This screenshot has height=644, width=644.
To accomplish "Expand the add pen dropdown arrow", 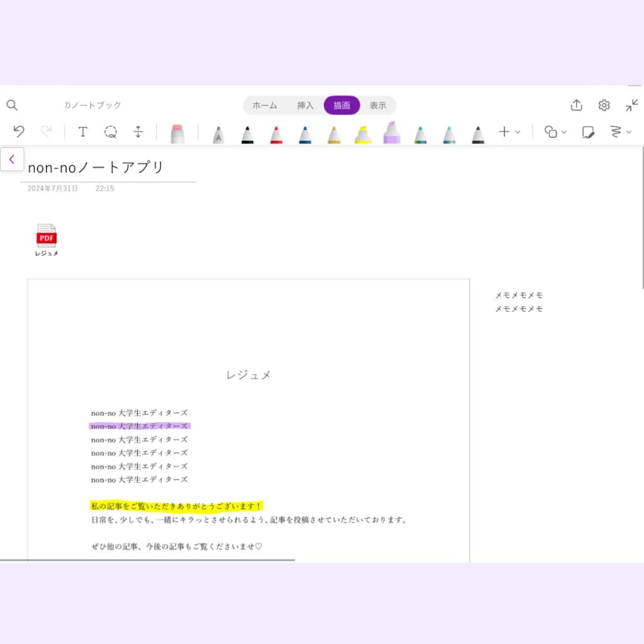I will (518, 132).
